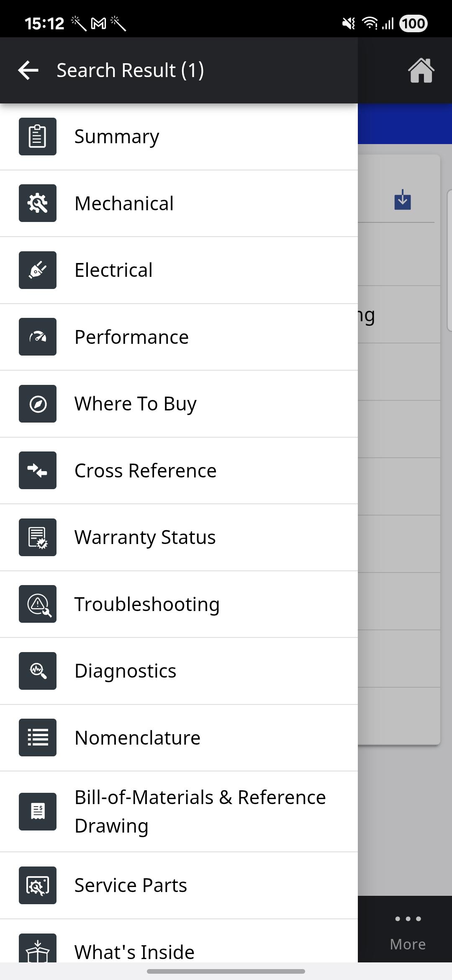Tap the Electrical plug icon
Viewport: 452px width, 980px height.
[38, 270]
